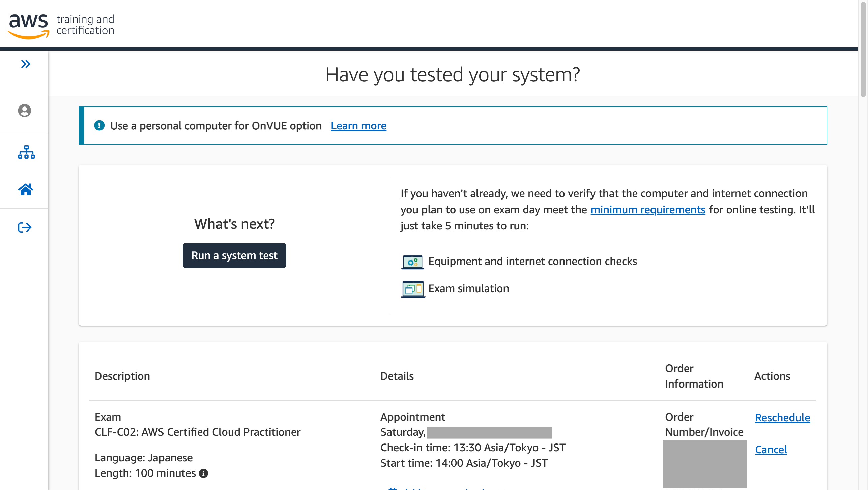868x490 pixels.
Task: Open the Learn more link
Action: click(x=358, y=126)
